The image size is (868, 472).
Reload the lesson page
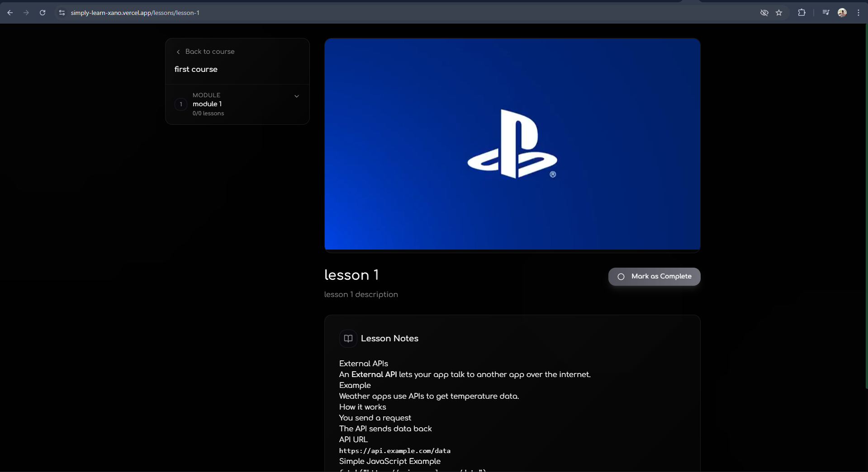43,13
